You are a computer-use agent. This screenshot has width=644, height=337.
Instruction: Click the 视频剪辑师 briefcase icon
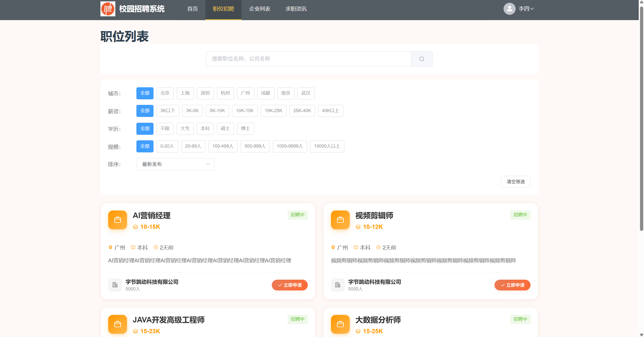(340, 220)
